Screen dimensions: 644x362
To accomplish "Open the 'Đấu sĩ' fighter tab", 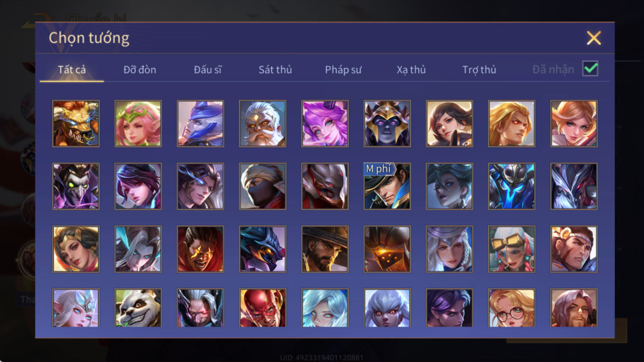I will 208,70.
